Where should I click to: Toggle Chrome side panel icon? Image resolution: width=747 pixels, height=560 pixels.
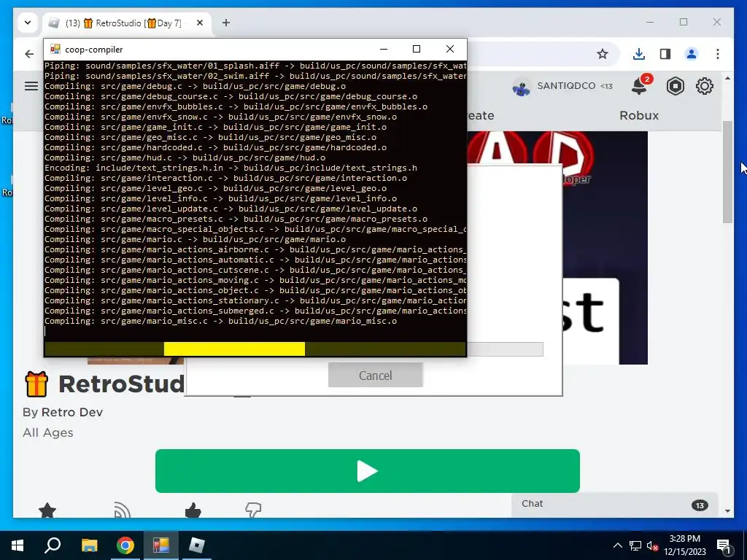tap(665, 54)
